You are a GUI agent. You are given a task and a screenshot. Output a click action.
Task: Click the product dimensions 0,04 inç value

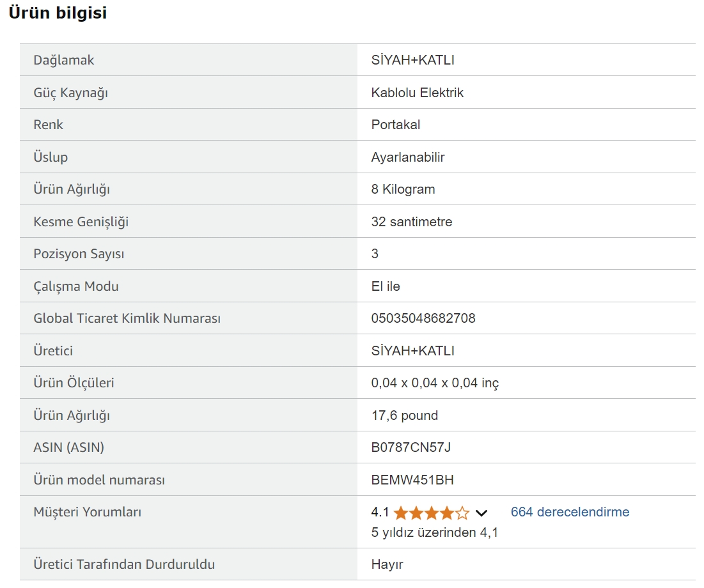435,383
